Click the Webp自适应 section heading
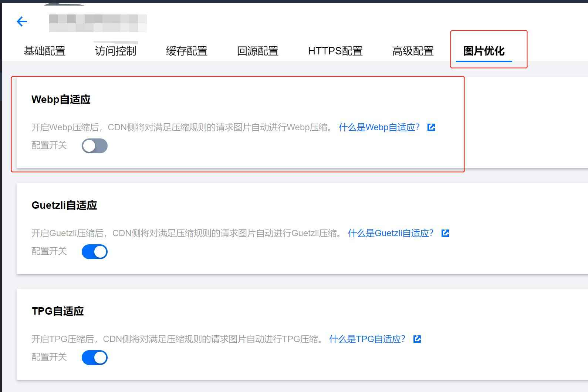Viewport: 588px width, 392px height. 61,100
